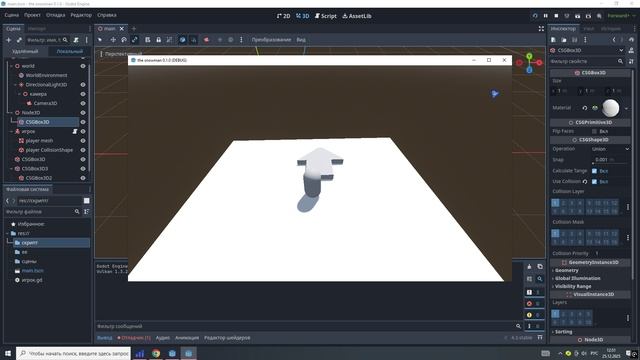Clear the output log brush icon

pyautogui.click(x=529, y=267)
